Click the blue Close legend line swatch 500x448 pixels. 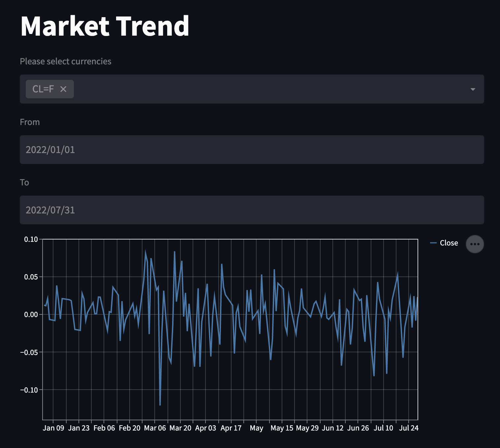[x=433, y=243]
